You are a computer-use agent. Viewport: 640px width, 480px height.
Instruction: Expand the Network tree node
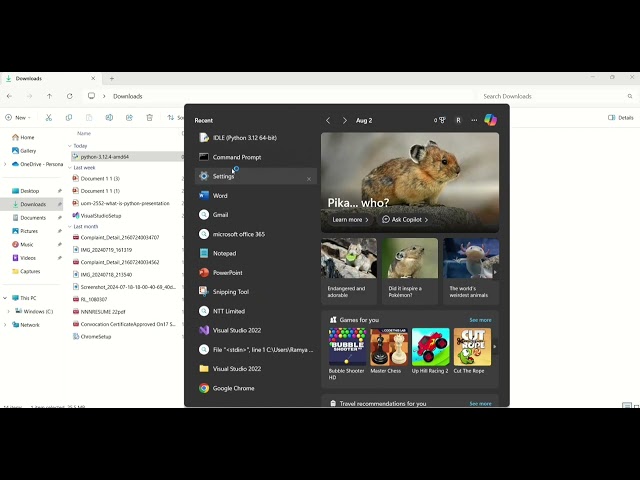coord(5,325)
